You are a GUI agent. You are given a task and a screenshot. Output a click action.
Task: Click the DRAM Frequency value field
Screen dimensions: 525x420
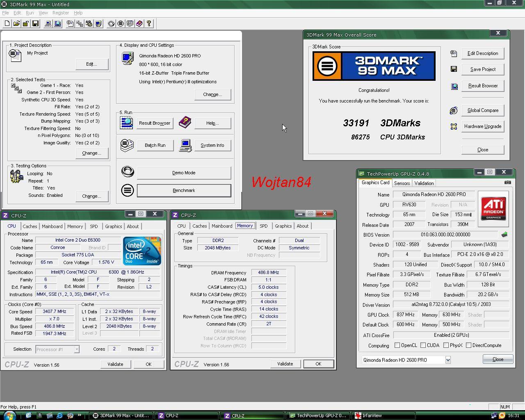point(269,272)
